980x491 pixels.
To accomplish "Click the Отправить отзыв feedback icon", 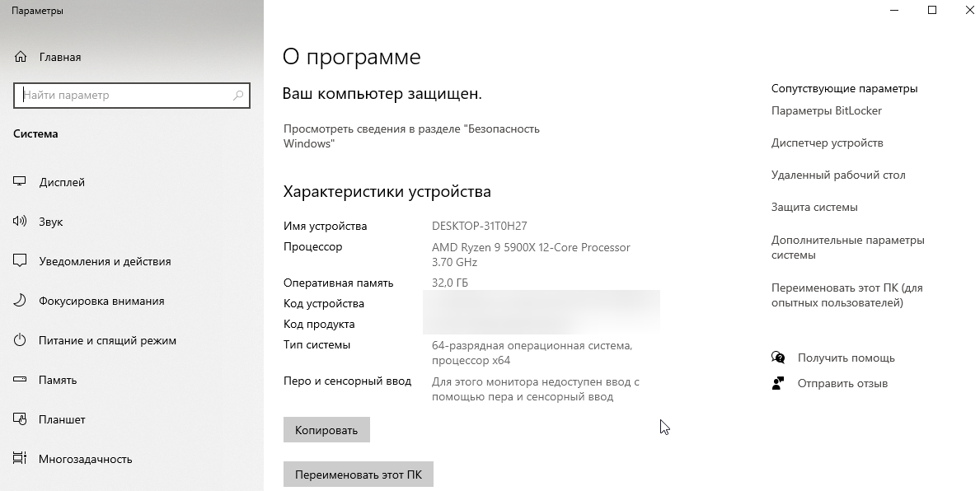I will click(778, 383).
